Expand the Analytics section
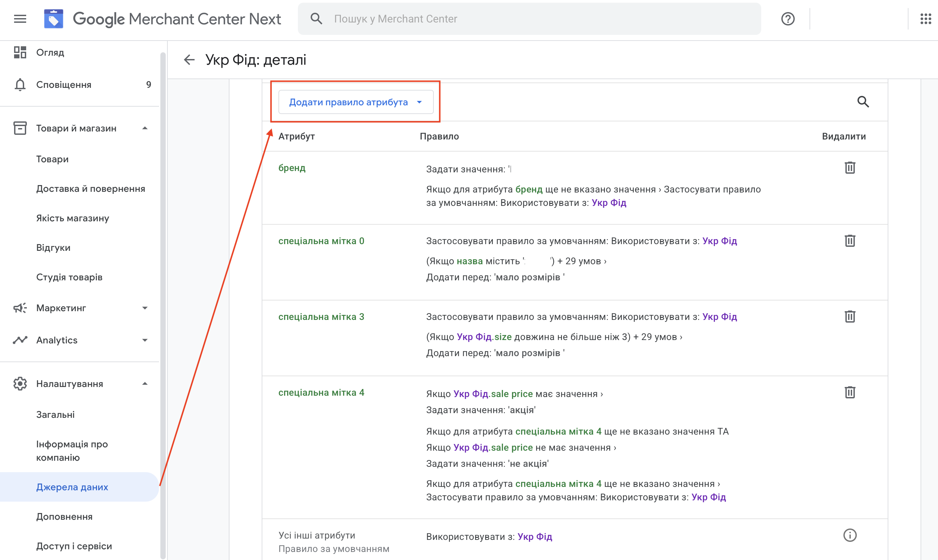Viewport: 938px width, 560px height. [145, 340]
